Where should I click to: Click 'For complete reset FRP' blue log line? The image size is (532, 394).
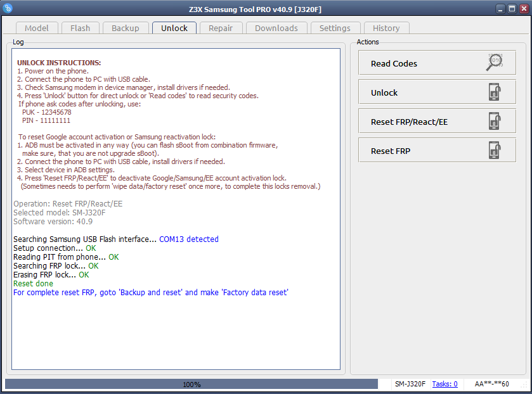[151, 292]
